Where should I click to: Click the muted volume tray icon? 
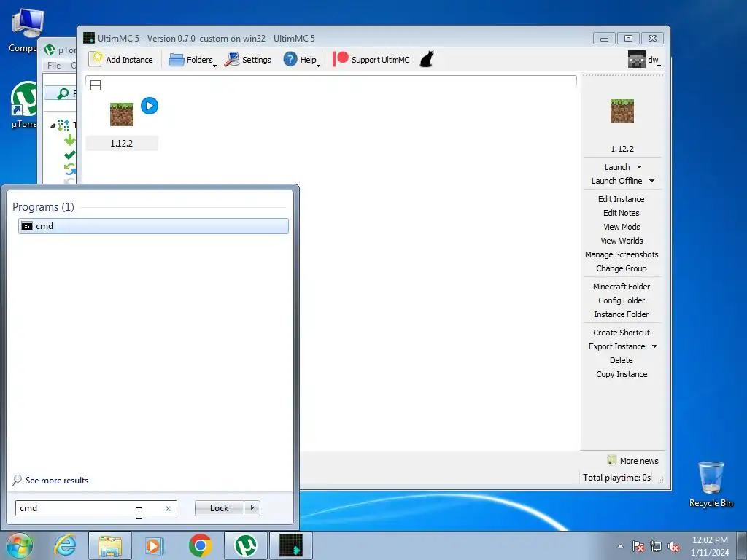click(x=673, y=546)
